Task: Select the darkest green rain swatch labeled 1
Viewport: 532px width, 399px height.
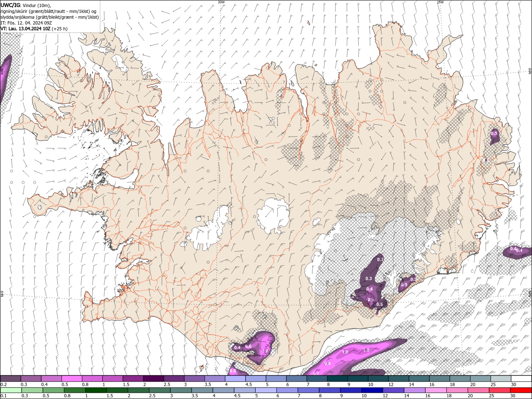Action: (96, 390)
